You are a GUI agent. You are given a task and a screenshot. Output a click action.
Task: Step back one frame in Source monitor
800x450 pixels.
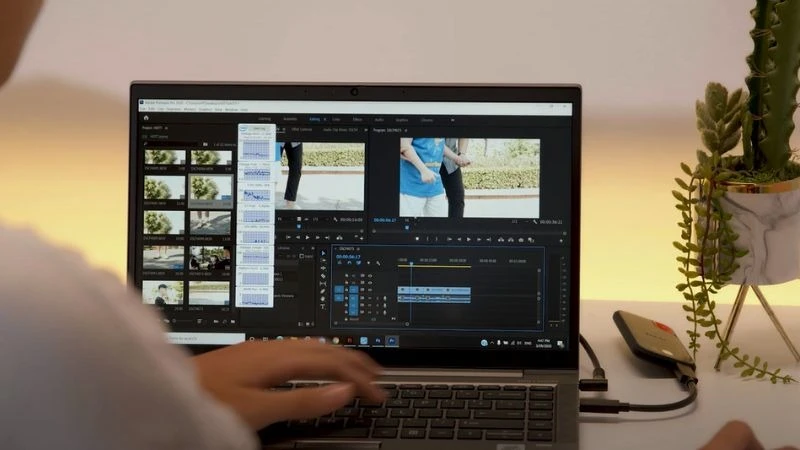click(x=297, y=237)
